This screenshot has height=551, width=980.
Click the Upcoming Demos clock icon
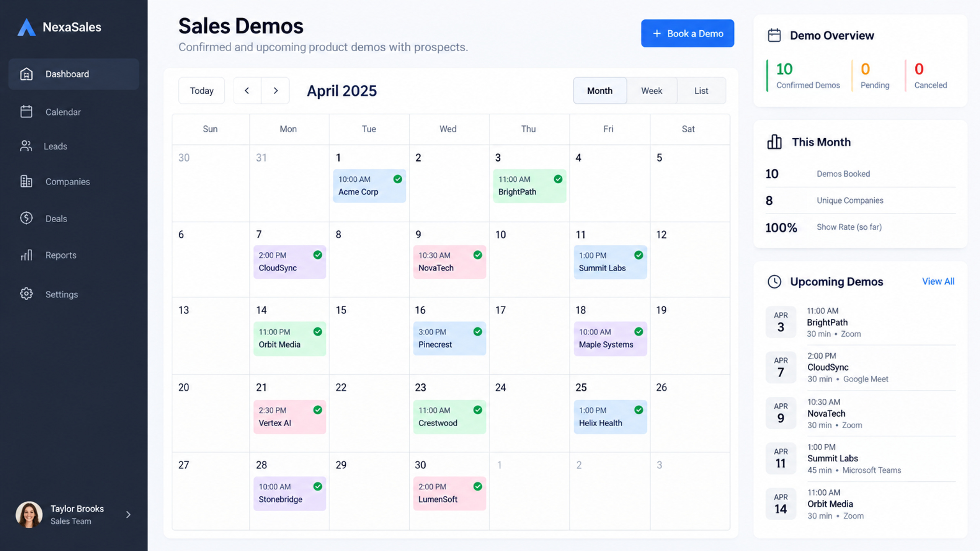pos(774,282)
